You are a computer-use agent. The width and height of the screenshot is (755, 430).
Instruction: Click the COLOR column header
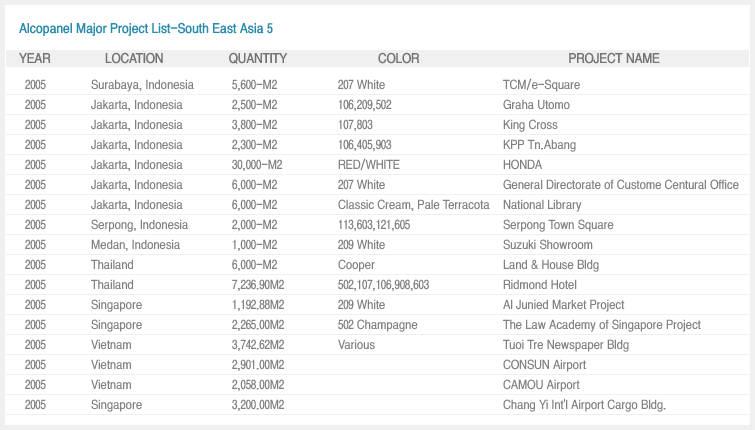(398, 58)
